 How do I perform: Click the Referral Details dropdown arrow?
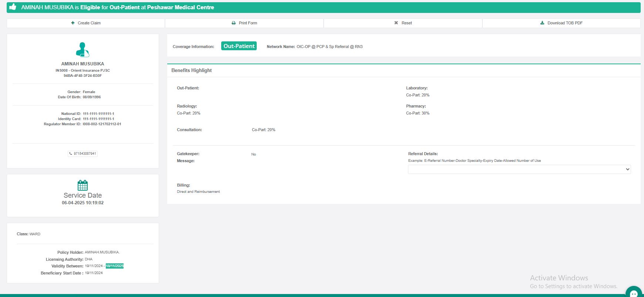[x=627, y=169]
